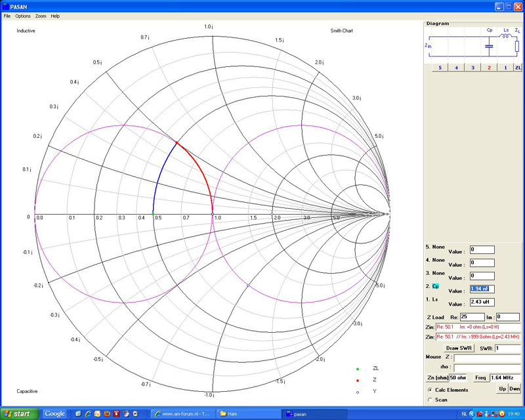Click the Cp capacitor symbol in diagram
Screen dimensions: 525x420
coord(489,45)
